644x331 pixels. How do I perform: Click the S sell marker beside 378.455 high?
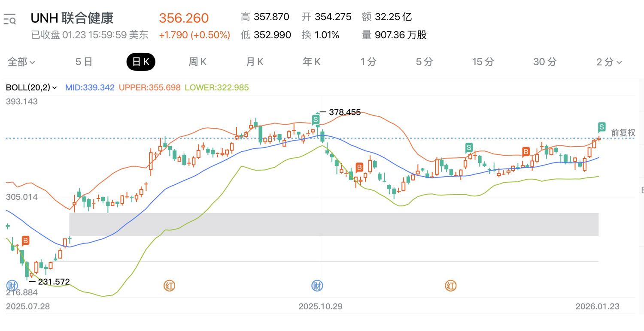pyautogui.click(x=316, y=120)
